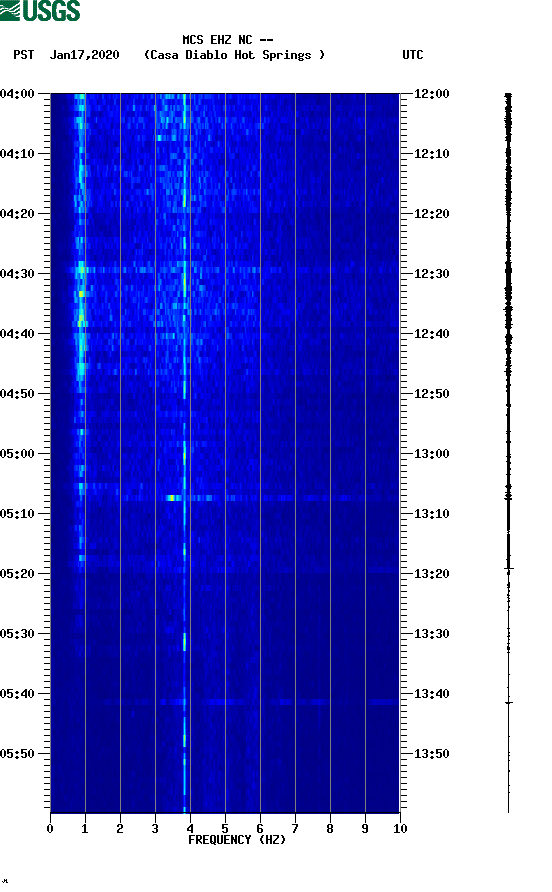This screenshot has width=552, height=892.
Task: Click '(Casa Diablo Hot Springs )' subtitle
Action: [x=234, y=55]
